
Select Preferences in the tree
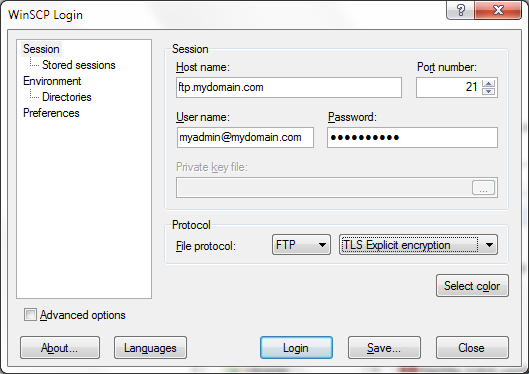click(x=51, y=113)
